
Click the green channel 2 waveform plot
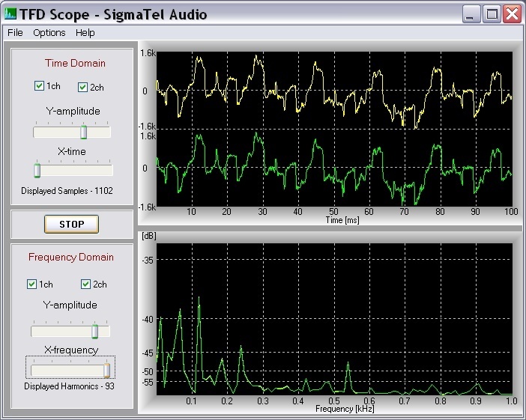coord(334,168)
